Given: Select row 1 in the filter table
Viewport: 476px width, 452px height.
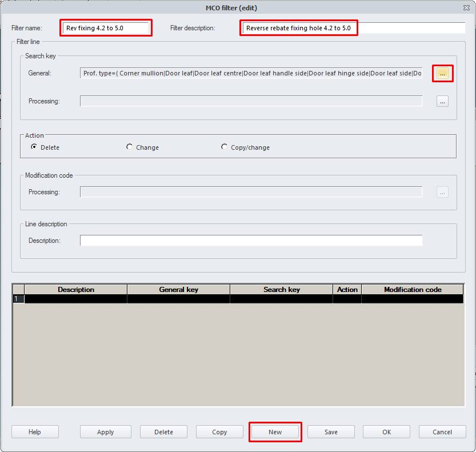Looking at the screenshot, I should (18, 299).
